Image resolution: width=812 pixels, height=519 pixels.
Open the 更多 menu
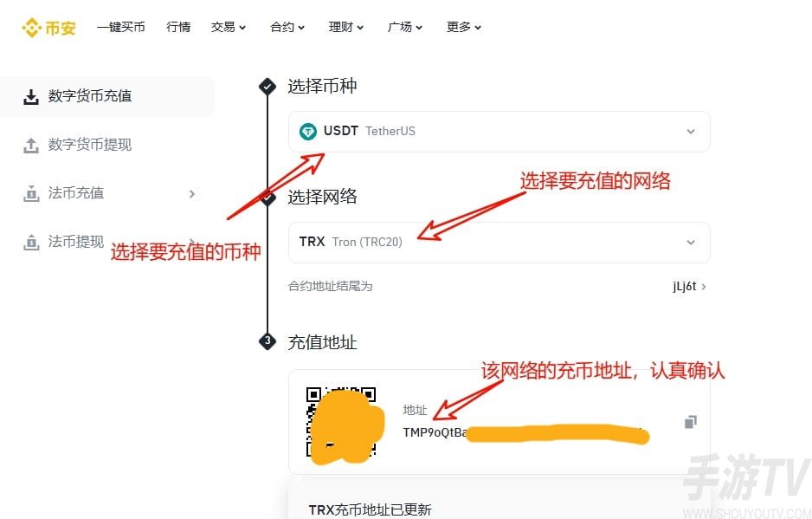click(x=463, y=27)
